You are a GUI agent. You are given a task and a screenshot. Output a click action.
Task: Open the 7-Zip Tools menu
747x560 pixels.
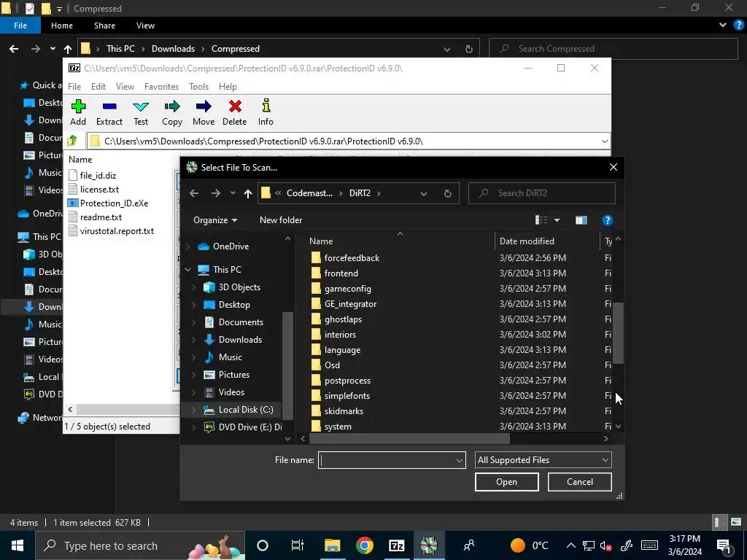(198, 87)
